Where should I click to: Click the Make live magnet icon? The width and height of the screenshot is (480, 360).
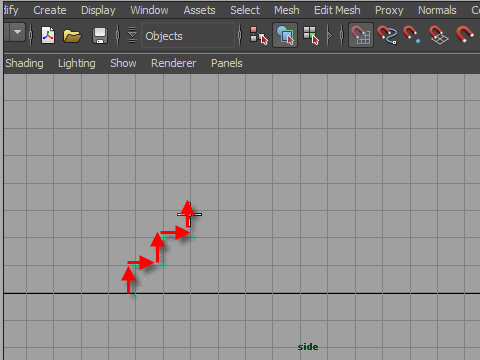[x=465, y=35]
